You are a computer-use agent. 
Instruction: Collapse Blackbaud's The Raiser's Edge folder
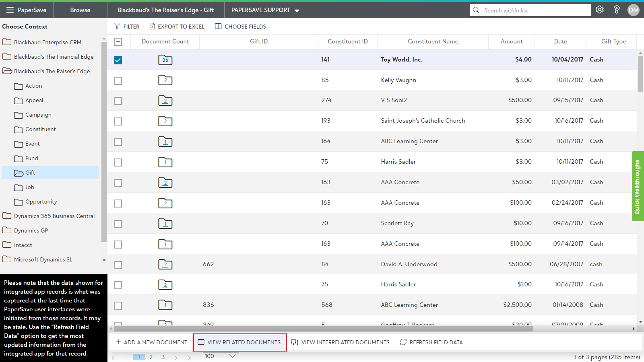7,71
